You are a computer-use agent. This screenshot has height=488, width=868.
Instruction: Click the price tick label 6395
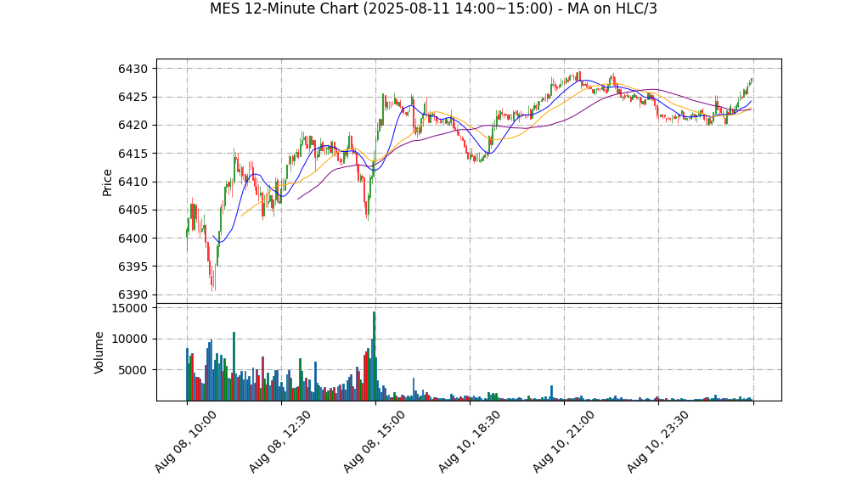click(132, 266)
